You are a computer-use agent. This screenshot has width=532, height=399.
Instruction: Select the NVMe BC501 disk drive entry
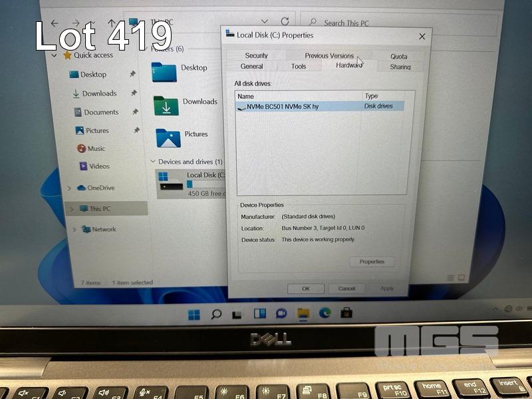click(x=283, y=106)
